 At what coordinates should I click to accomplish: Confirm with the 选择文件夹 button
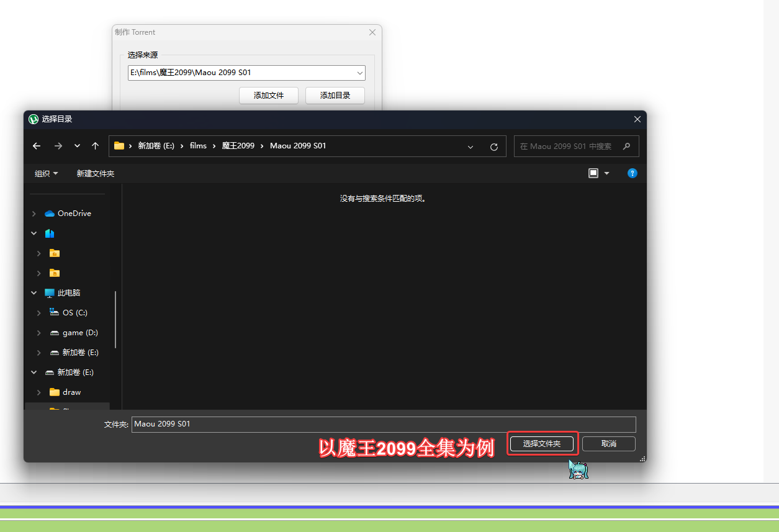(542, 444)
